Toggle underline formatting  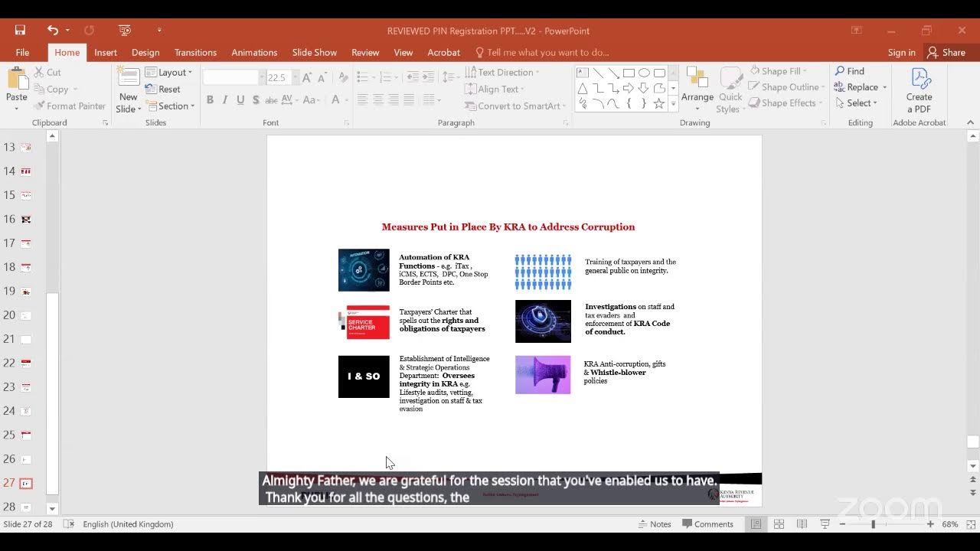click(x=240, y=99)
